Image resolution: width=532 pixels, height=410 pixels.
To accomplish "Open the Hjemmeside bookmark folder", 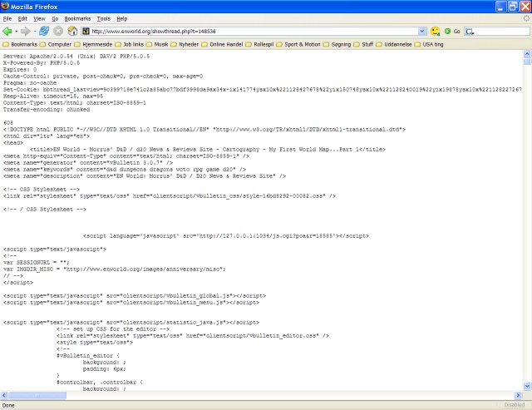I will (x=93, y=44).
